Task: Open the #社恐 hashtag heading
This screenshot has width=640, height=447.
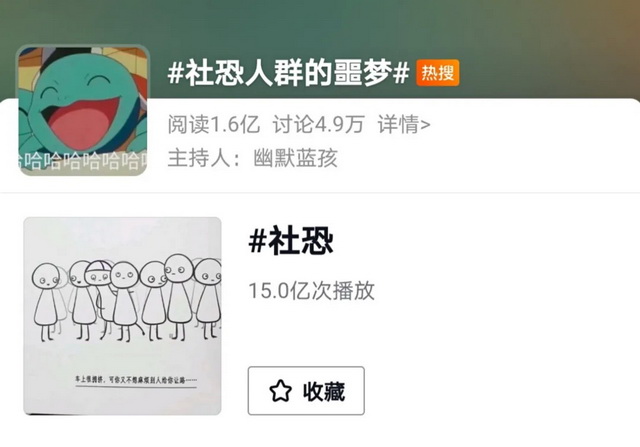Action: [x=291, y=241]
